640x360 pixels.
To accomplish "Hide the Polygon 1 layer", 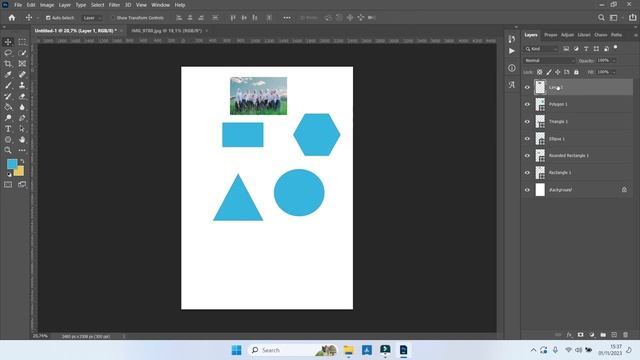I will (527, 104).
